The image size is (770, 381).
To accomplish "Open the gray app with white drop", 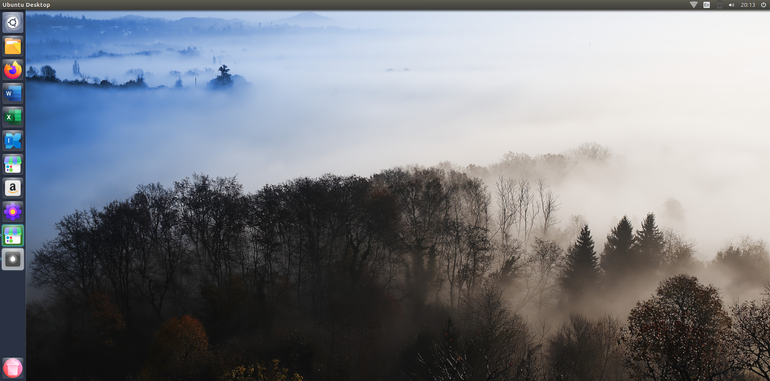I will pyautogui.click(x=13, y=259).
